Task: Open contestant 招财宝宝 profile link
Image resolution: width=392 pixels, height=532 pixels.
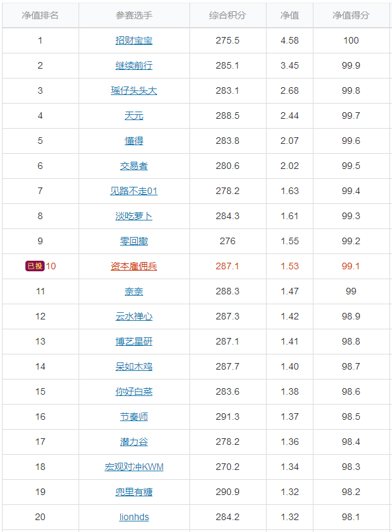Action: pos(134,40)
